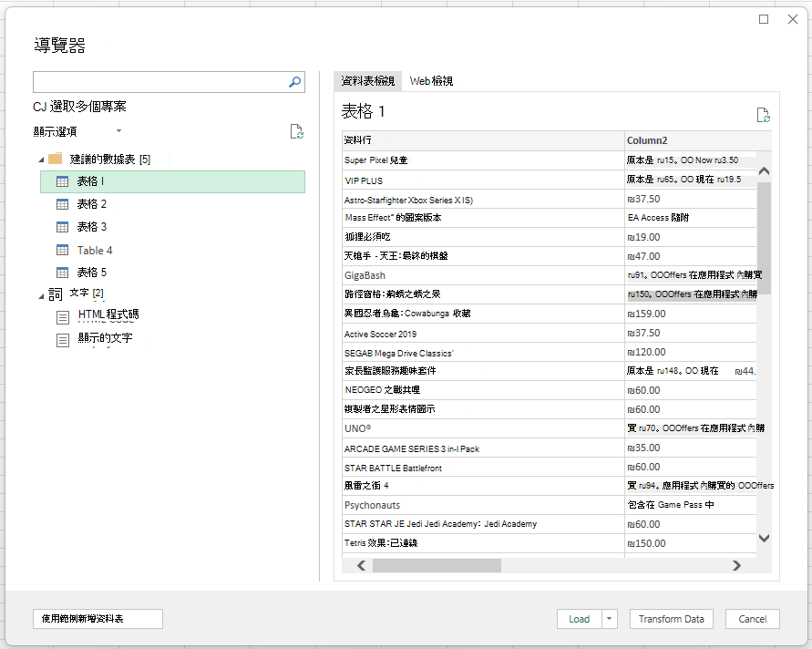The width and height of the screenshot is (812, 649).
Task: Click 使用範例新增資料表 button
Action: coord(98,618)
